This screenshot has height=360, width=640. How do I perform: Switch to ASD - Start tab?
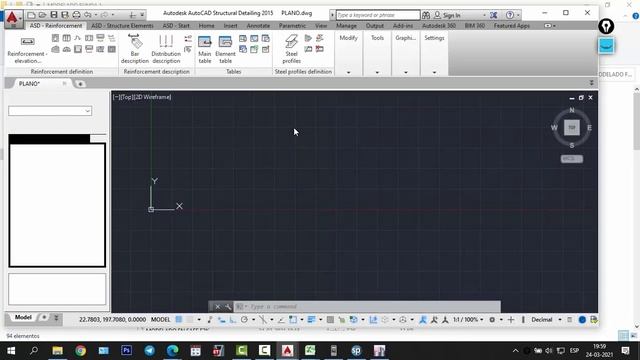coord(176,26)
